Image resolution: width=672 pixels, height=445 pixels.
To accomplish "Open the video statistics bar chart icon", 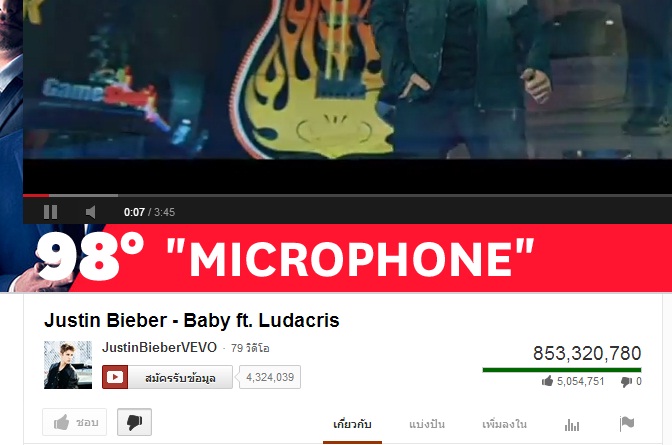I will 572,425.
